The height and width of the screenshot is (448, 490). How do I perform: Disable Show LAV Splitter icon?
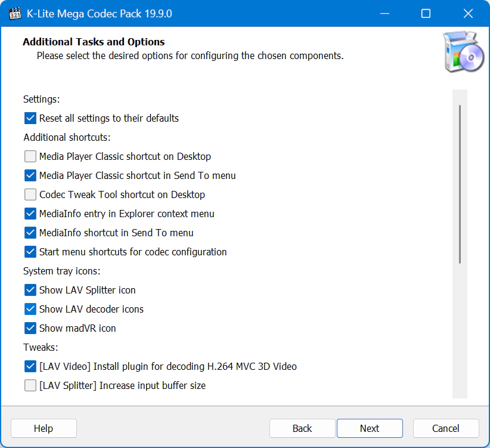point(30,290)
